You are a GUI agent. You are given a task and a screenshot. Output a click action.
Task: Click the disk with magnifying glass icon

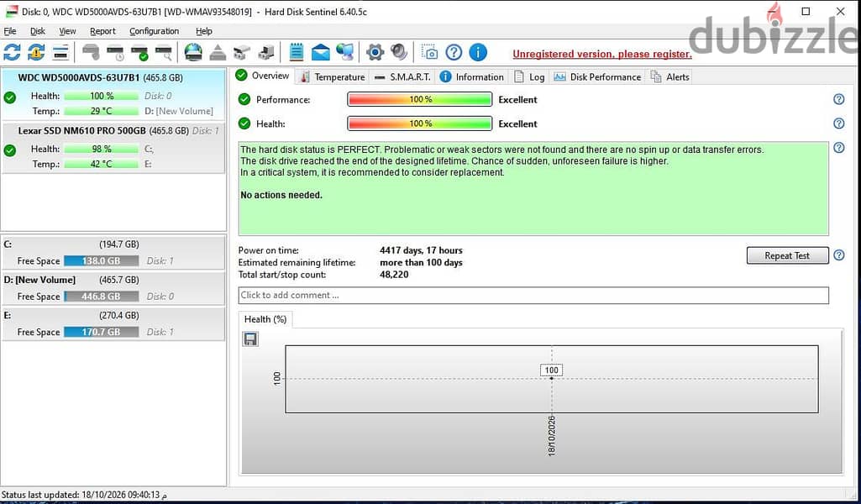click(x=164, y=53)
